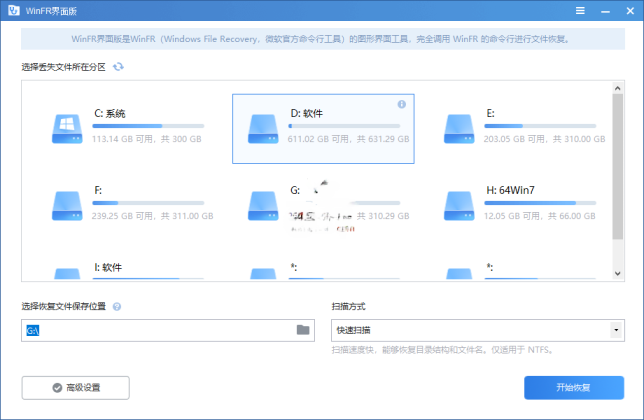Click text '12.05 GB 可用, 共 66.00 GB'
The width and height of the screenshot is (644, 420).
(x=540, y=216)
